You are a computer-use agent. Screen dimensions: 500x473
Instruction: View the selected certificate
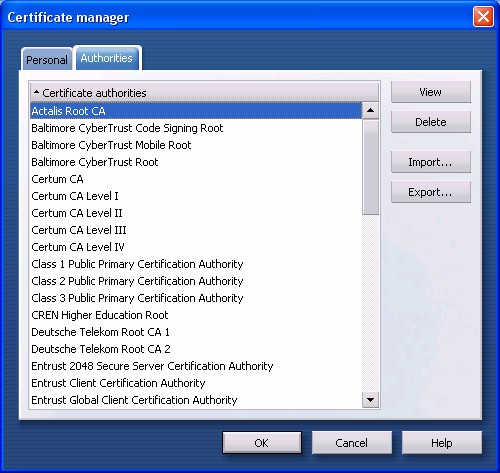(x=431, y=92)
